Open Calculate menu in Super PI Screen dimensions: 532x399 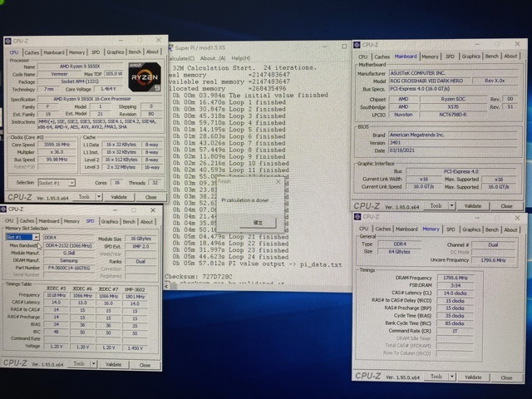coord(181,58)
